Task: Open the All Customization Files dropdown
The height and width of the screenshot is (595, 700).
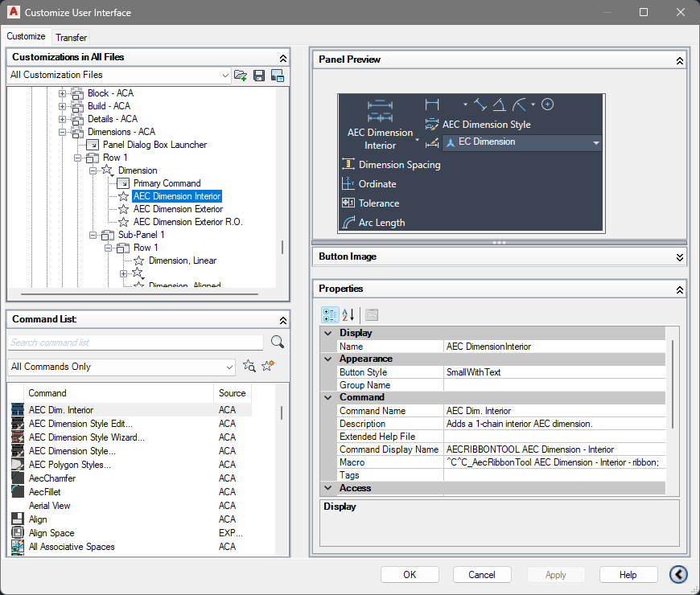Action: tap(224, 75)
